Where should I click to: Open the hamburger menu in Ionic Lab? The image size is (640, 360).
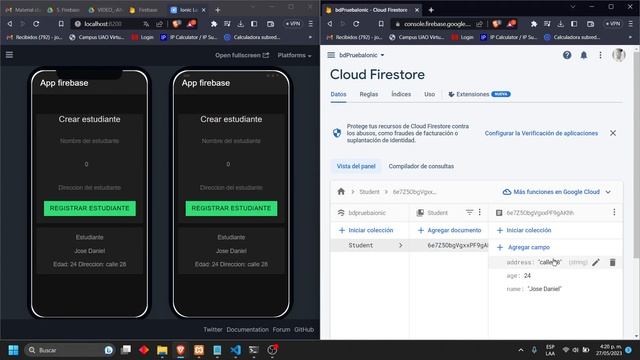pos(9,54)
